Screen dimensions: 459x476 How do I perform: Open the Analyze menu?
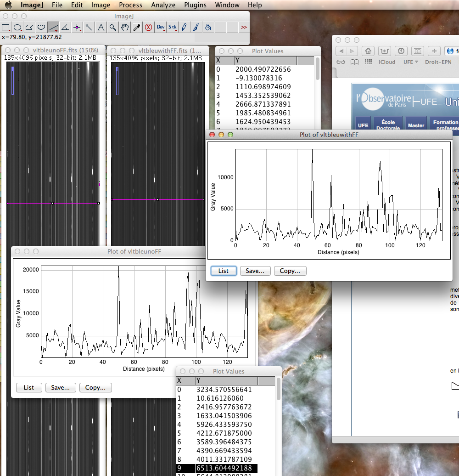click(x=163, y=5)
